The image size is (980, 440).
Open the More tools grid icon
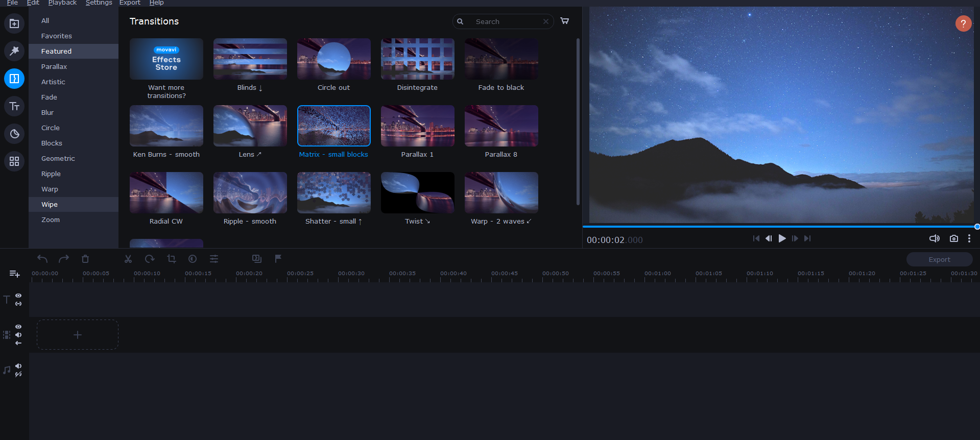[x=14, y=161]
